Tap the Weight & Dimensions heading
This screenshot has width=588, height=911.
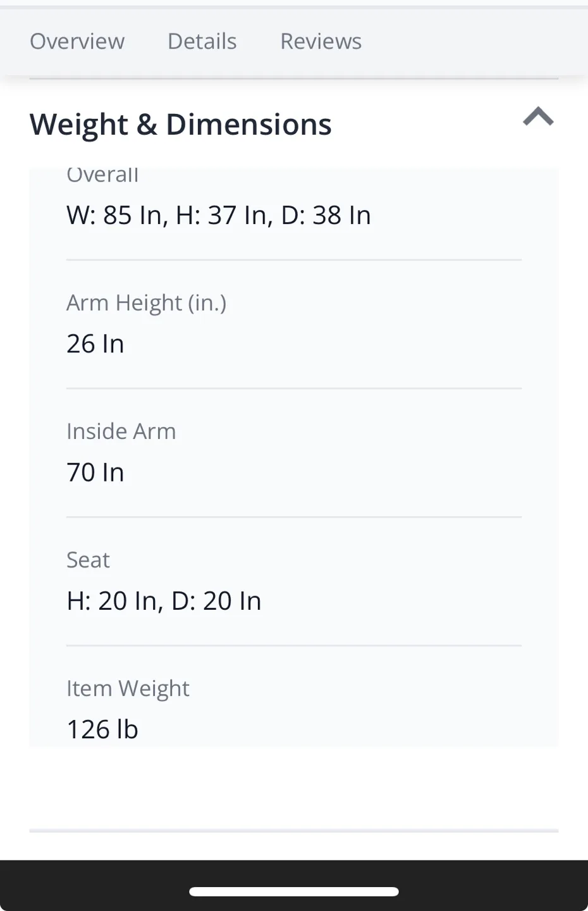pos(180,125)
